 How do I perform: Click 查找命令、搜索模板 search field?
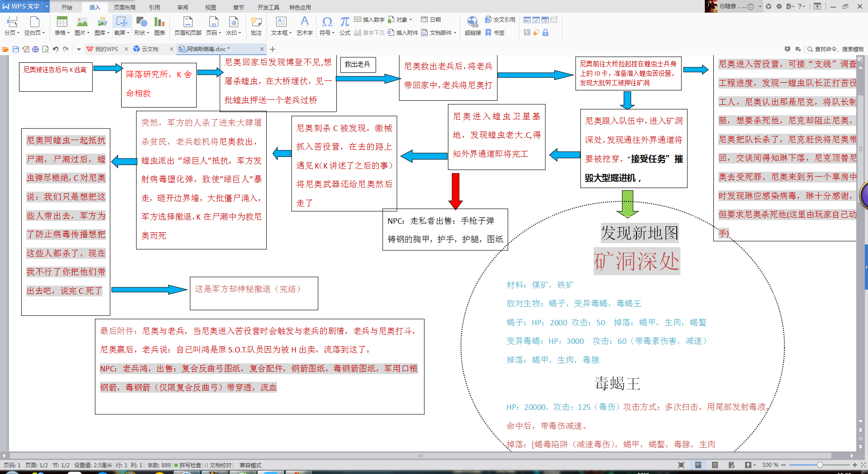click(x=836, y=49)
